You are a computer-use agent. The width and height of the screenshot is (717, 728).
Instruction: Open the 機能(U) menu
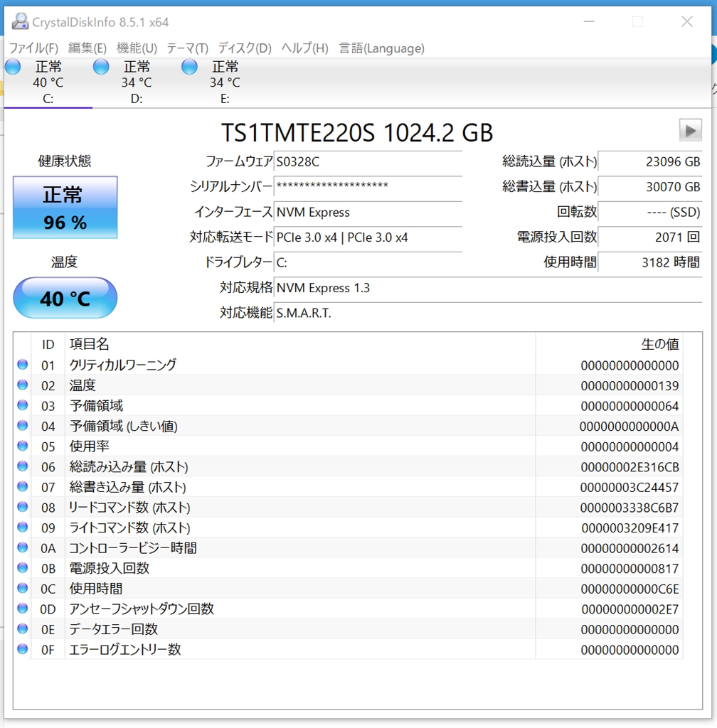point(137,48)
